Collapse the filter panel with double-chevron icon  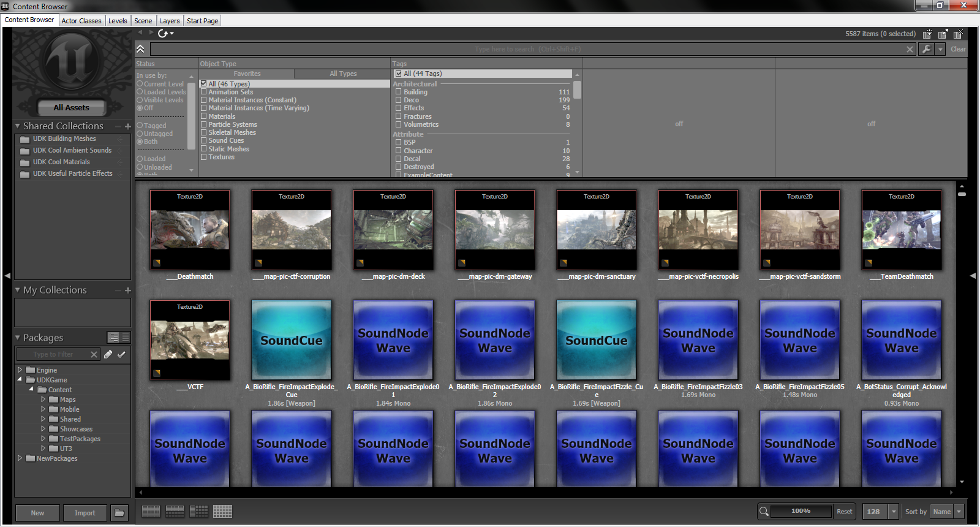pos(141,49)
